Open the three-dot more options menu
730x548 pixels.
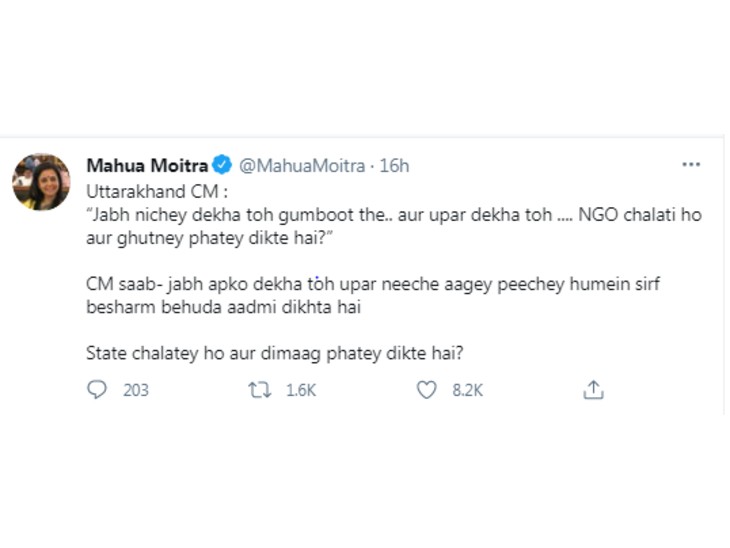(x=691, y=165)
